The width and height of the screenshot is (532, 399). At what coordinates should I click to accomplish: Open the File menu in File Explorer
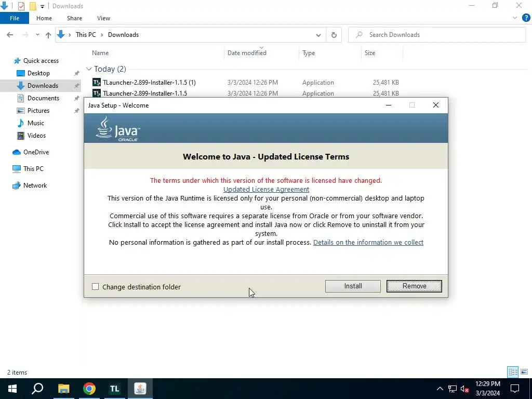(15, 18)
